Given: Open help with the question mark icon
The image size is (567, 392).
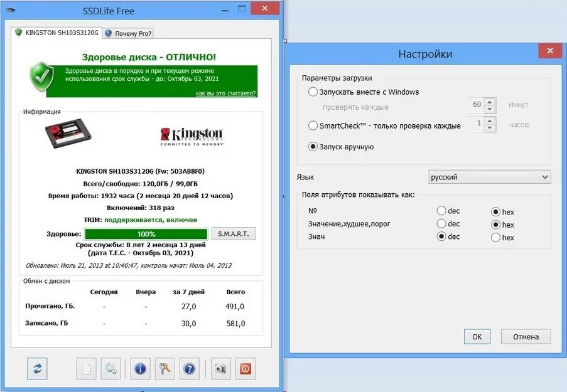Looking at the screenshot, I should click(189, 369).
